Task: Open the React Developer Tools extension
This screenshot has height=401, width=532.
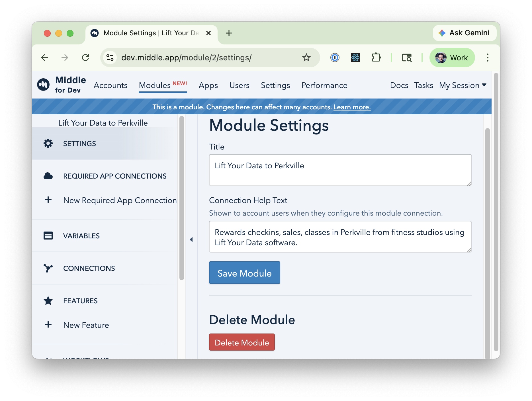Action: 355,58
